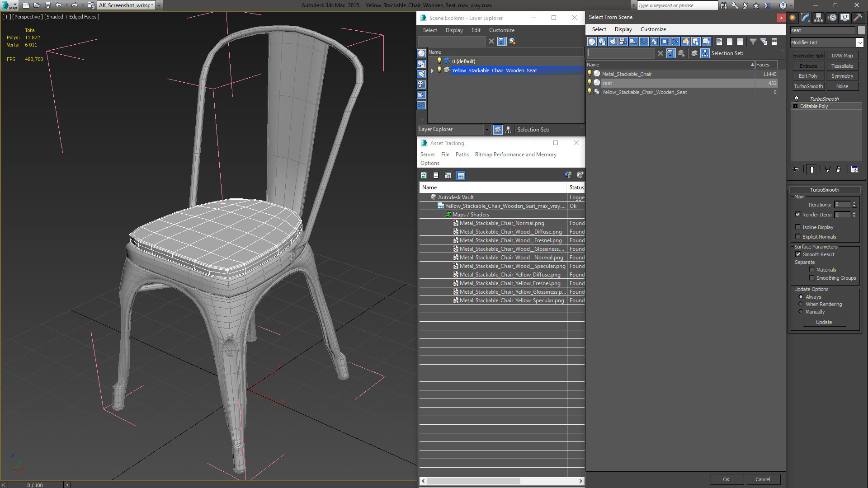This screenshot has width=868, height=488.
Task: Toggle Display Cameras filter in Select From Scene
Action: [623, 42]
